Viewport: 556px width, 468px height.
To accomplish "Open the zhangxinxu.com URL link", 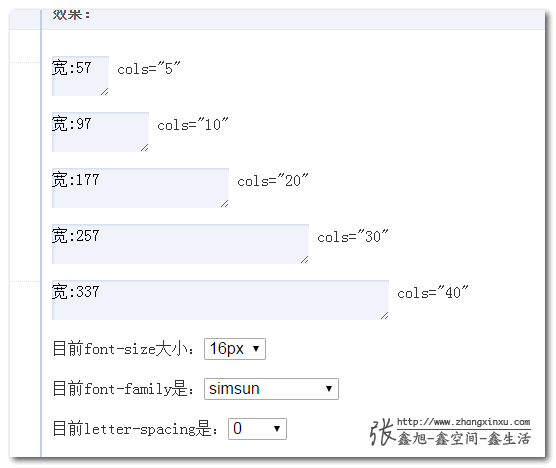I will [463, 422].
